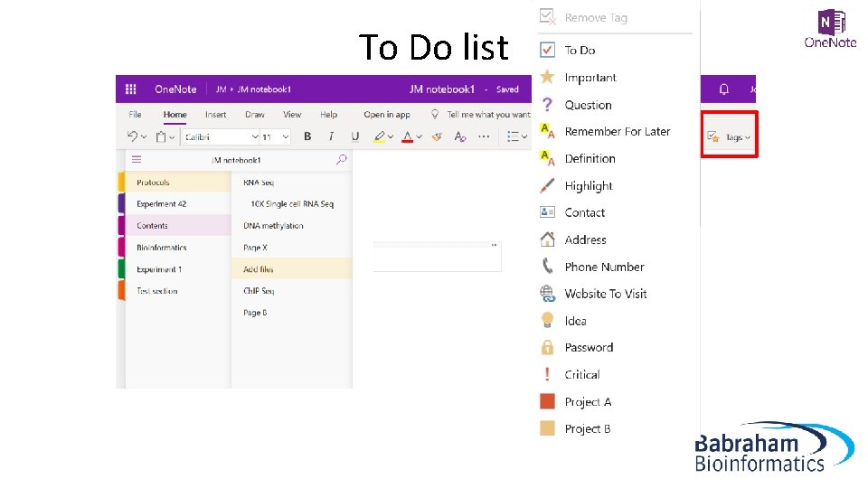Select the Bioinformatics section
Viewport: 868px width, 488px height.
coord(178,248)
